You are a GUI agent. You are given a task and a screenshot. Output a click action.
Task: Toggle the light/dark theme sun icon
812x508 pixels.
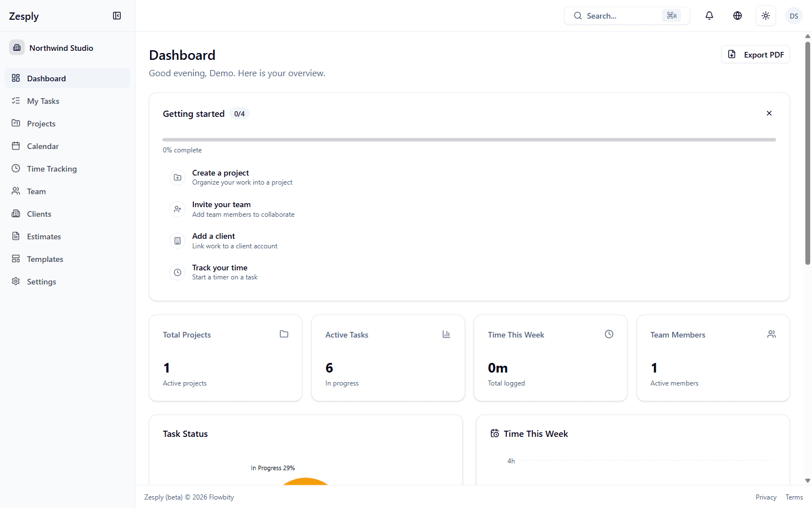click(x=766, y=16)
